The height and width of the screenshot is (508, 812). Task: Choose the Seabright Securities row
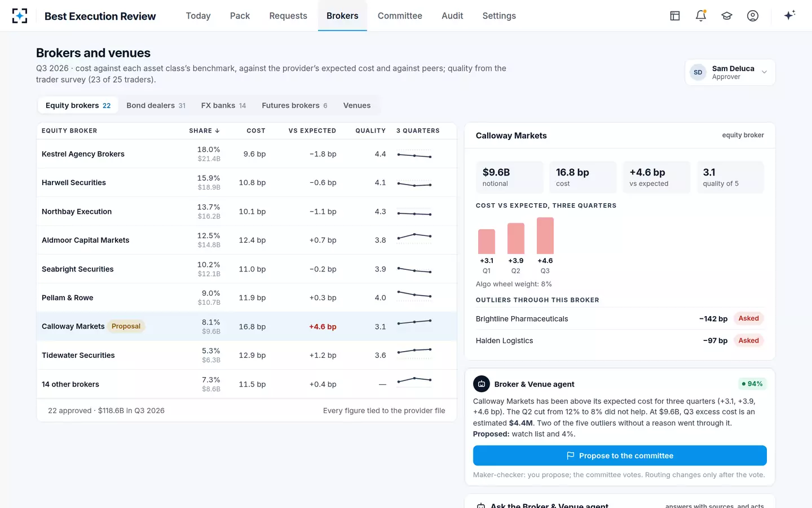pos(246,269)
